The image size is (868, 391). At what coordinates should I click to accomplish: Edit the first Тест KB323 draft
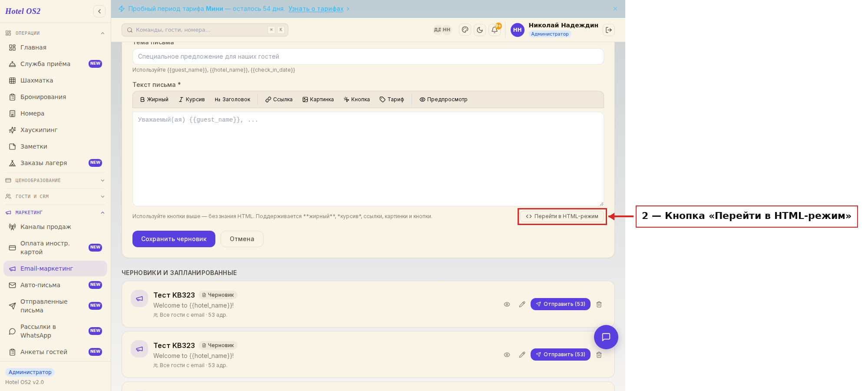coord(522,305)
